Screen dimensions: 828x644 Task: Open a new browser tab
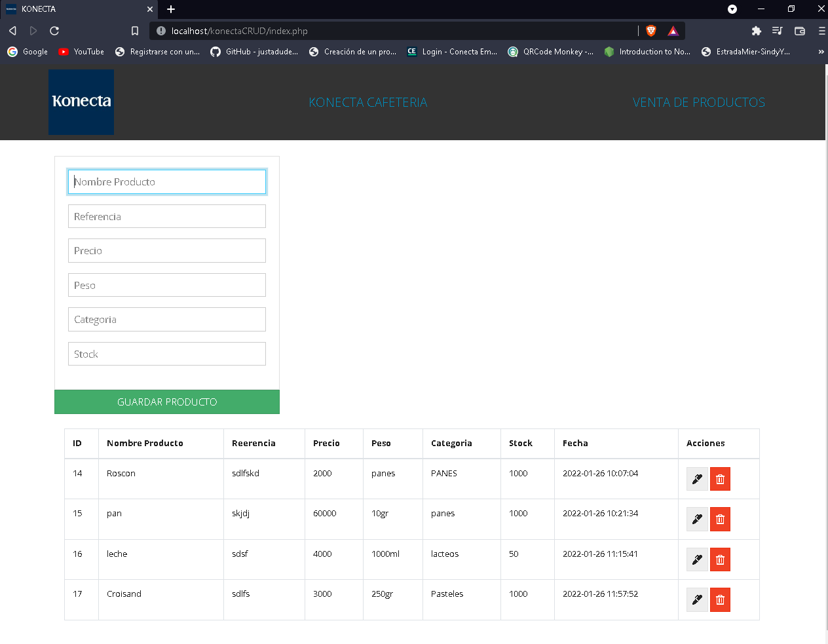(170, 9)
